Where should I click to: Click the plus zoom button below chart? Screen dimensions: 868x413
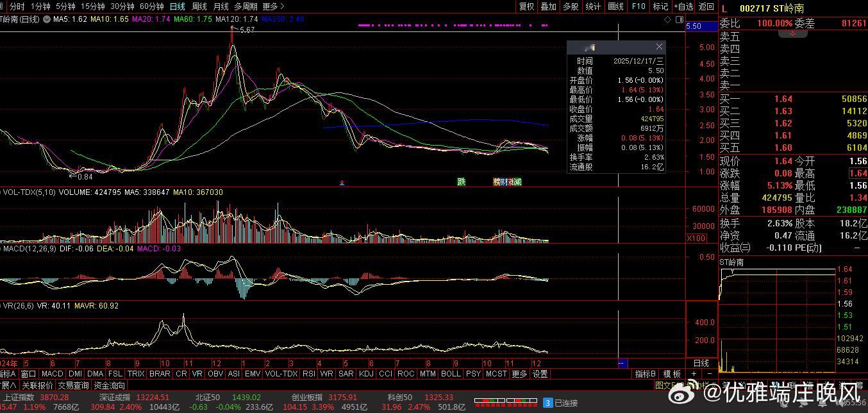[x=694, y=374]
